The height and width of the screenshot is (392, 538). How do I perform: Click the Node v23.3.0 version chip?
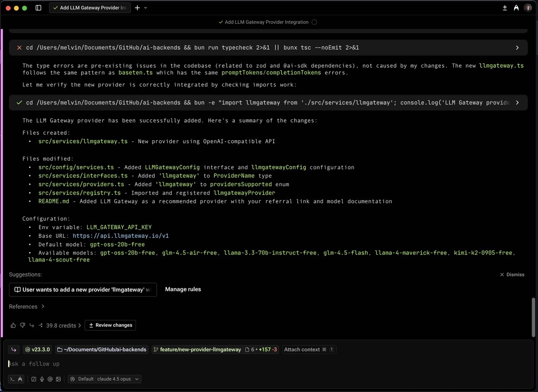tap(37, 349)
